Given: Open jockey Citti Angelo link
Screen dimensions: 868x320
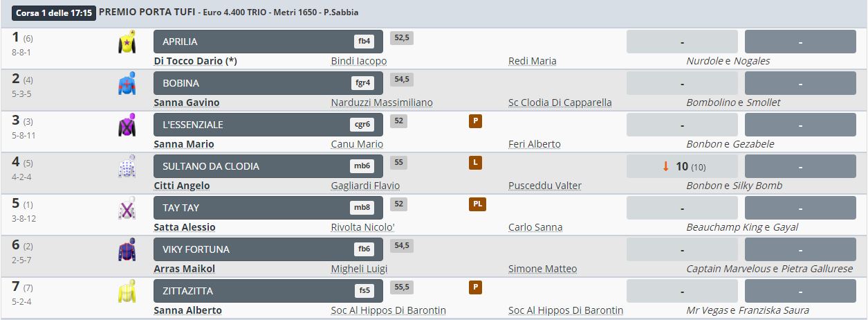Looking at the screenshot, I should click(182, 186).
